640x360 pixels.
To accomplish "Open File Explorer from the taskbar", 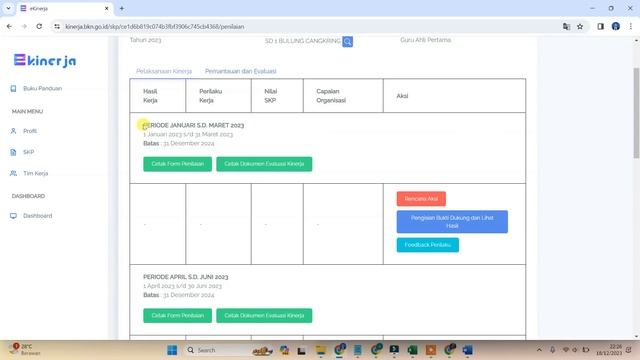I will (x=321, y=350).
